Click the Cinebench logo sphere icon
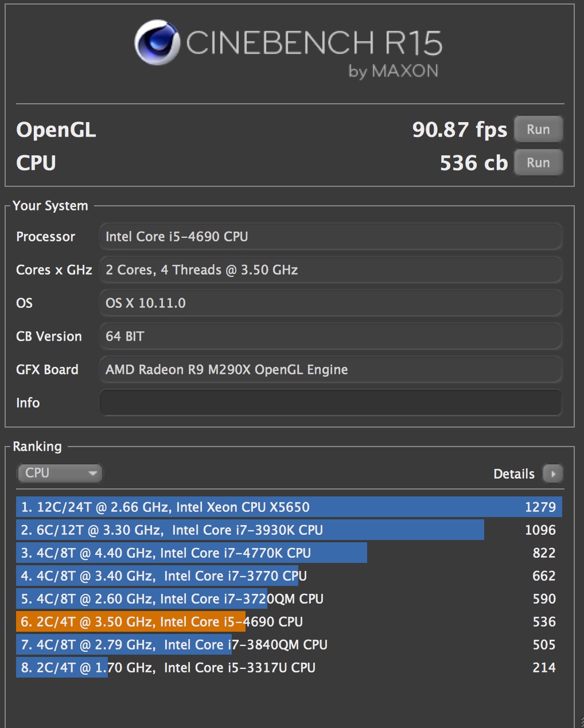584x728 pixels. click(x=157, y=43)
